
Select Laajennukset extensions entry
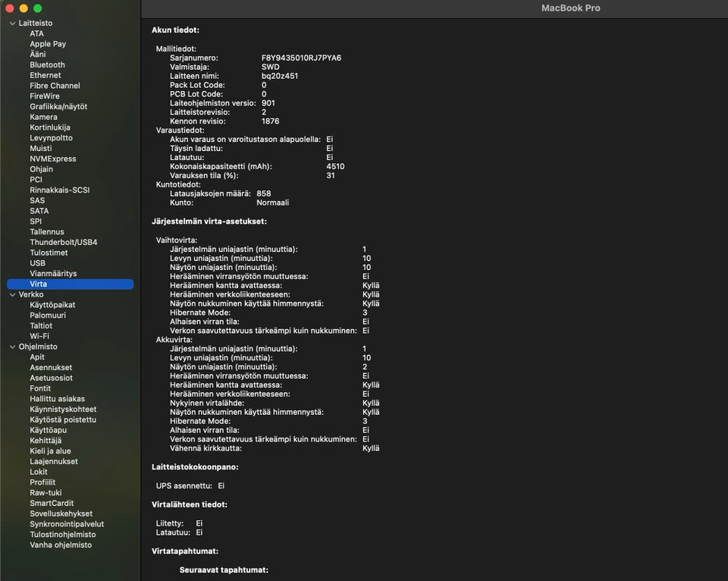tap(54, 462)
